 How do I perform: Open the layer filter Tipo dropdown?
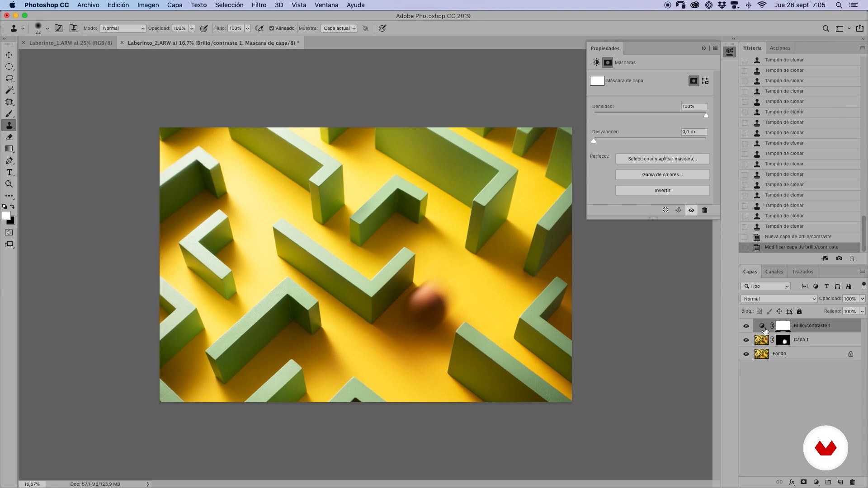pyautogui.click(x=765, y=286)
